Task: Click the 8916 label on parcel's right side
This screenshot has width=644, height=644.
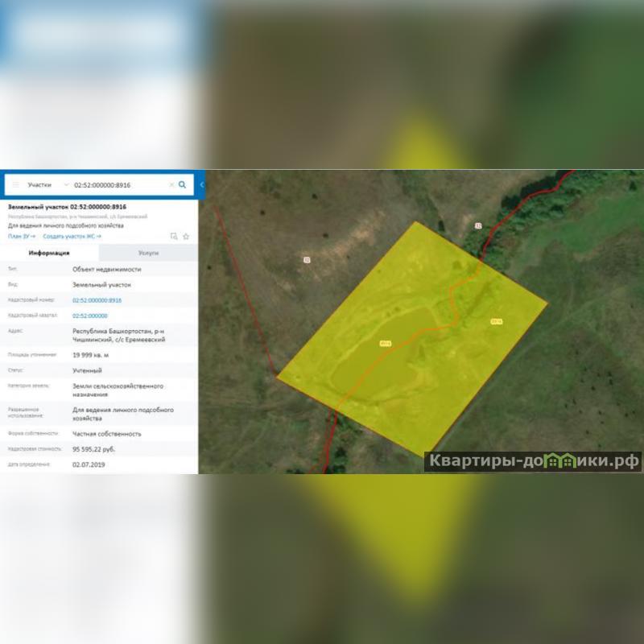Action: click(496, 322)
